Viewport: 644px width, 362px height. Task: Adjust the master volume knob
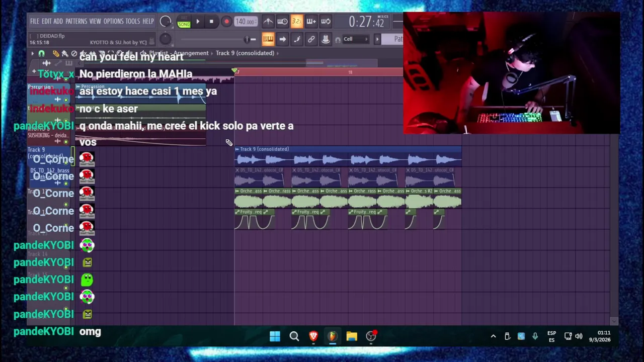click(165, 21)
